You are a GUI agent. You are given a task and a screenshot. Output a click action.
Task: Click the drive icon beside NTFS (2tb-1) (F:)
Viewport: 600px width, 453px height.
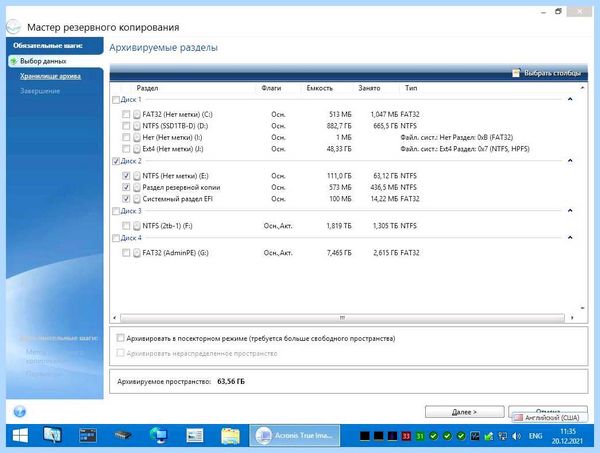[137, 226]
